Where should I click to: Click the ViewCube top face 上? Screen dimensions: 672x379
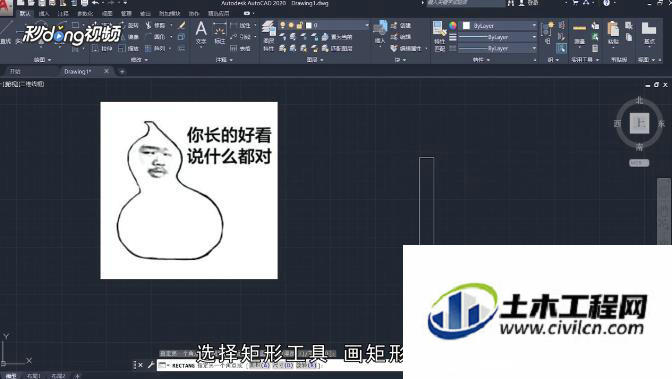coord(640,123)
